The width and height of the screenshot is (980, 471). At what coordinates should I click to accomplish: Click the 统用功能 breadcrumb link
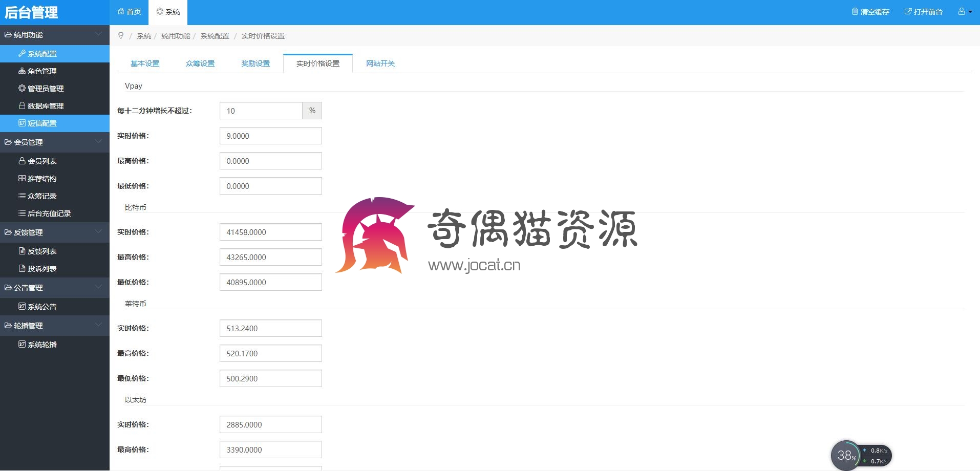(x=176, y=36)
